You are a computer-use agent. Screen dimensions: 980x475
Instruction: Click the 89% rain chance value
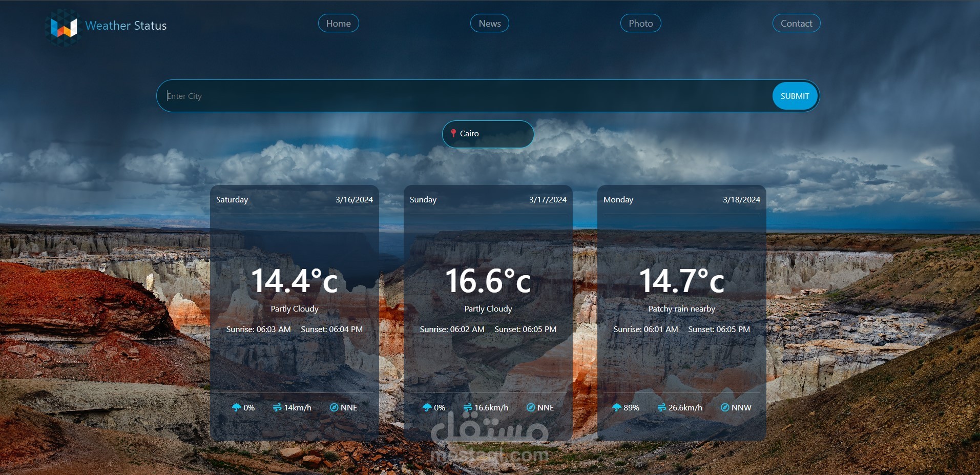pos(631,407)
